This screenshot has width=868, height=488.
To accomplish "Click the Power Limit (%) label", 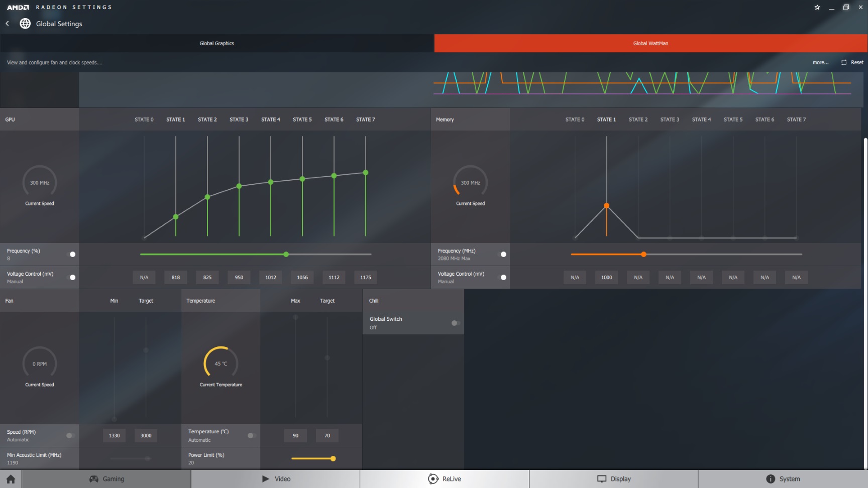I will 206,455.
